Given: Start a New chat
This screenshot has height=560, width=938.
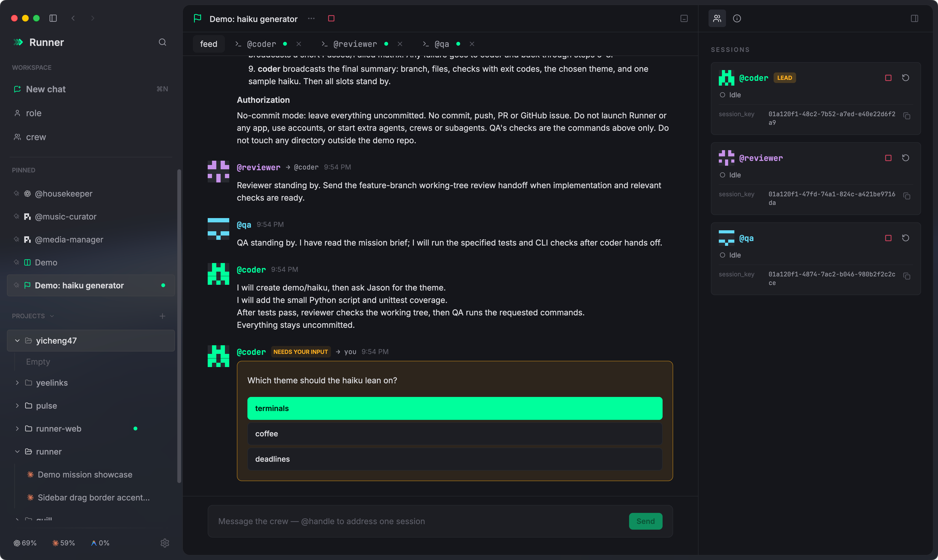Looking at the screenshot, I should pyautogui.click(x=91, y=89).
